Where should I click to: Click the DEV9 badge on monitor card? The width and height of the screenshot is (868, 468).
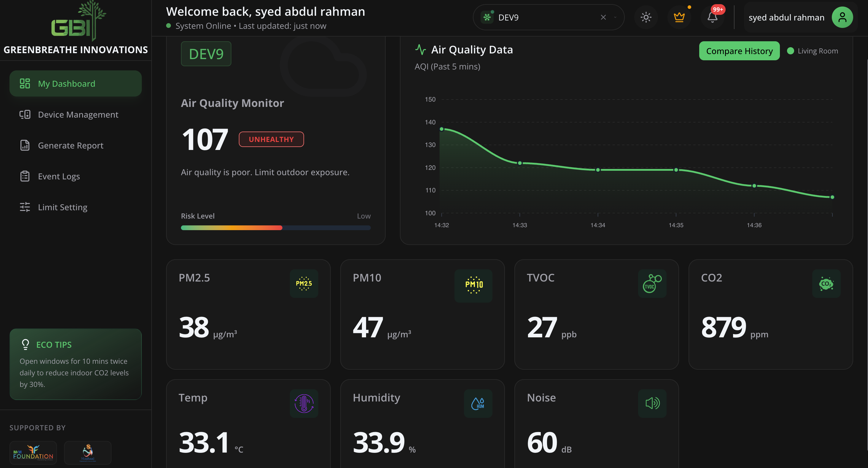[206, 54]
